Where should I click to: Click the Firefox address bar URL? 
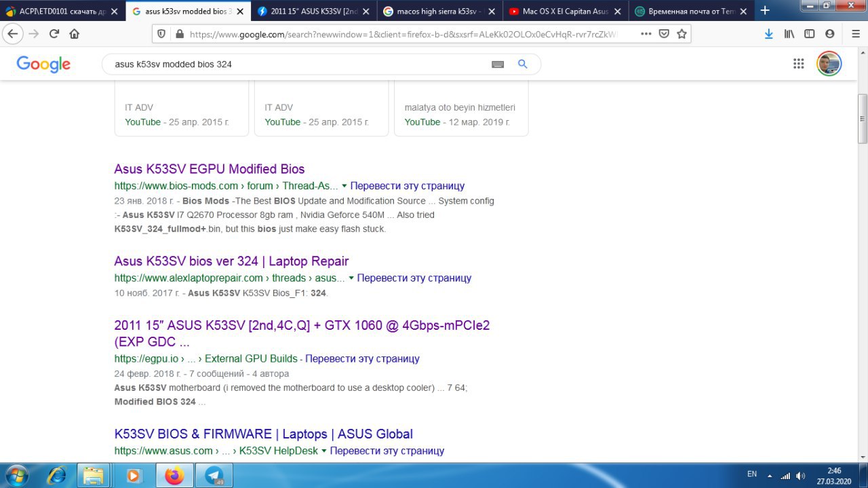[x=403, y=34]
